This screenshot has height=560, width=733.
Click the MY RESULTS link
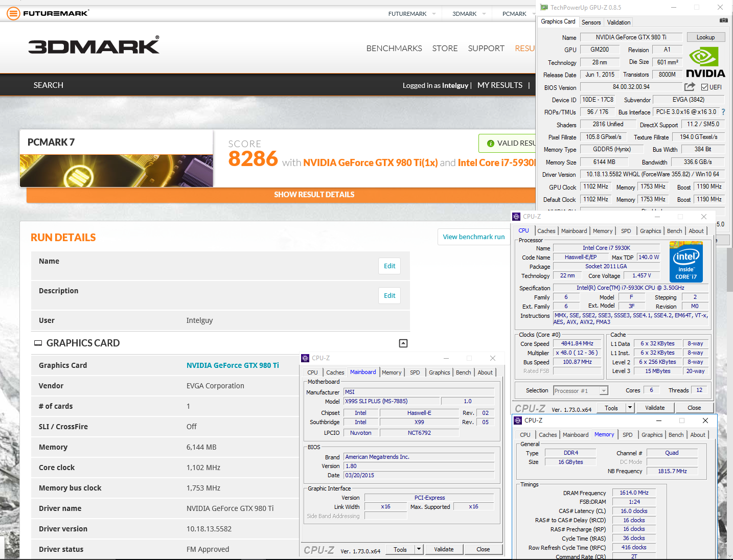pyautogui.click(x=500, y=85)
